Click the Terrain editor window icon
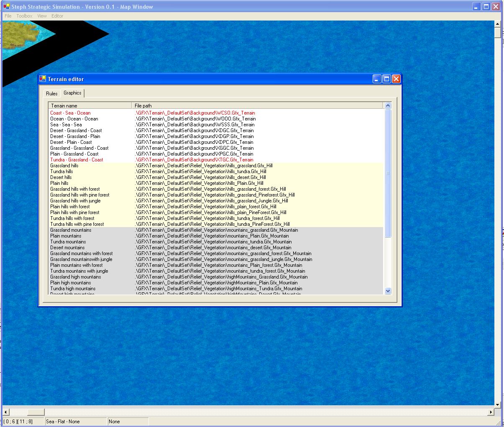Image resolution: width=504 pixels, height=427 pixels. [43, 79]
